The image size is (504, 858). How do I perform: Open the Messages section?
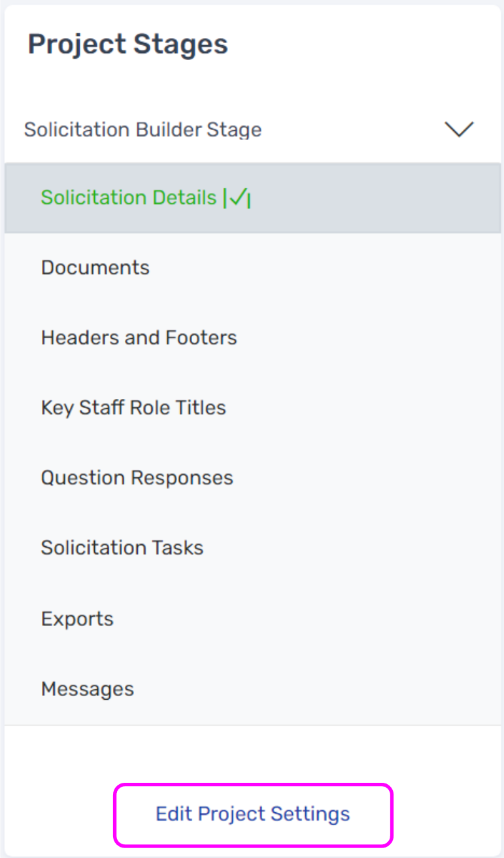(x=87, y=689)
